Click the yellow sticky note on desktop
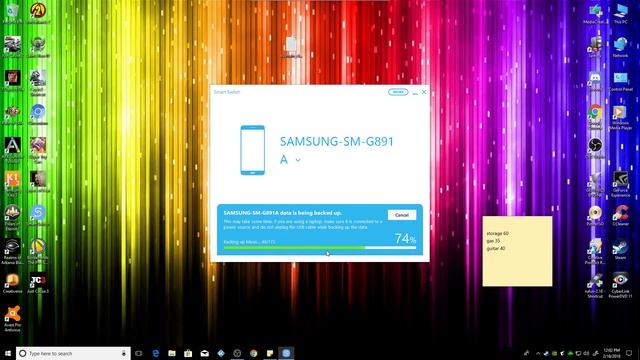The height and width of the screenshot is (360, 640). coord(517,251)
